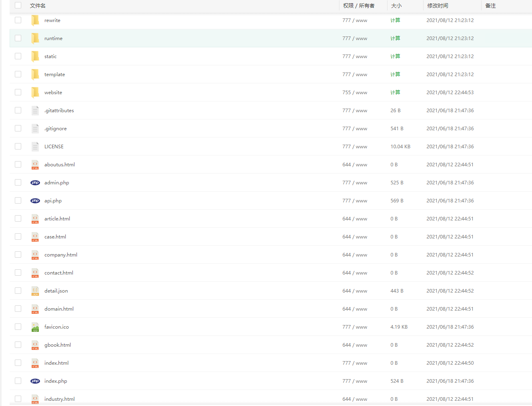Click 计算 for the template folder
532x406 pixels.
pyautogui.click(x=395, y=74)
